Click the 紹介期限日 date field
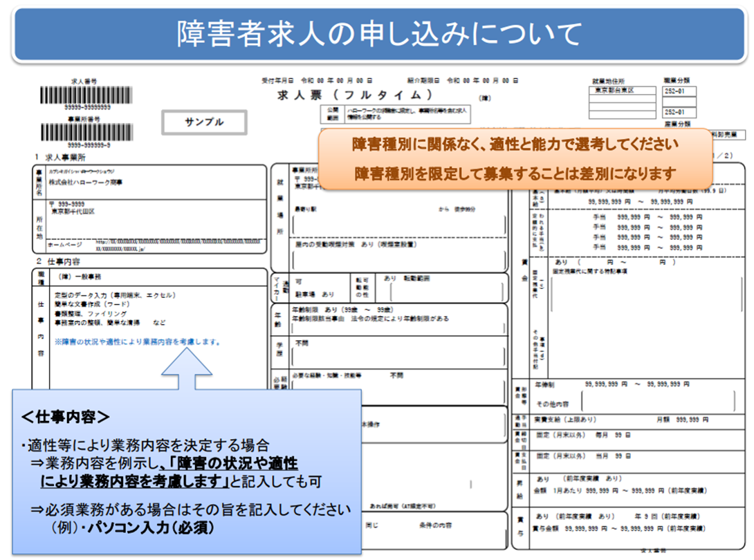 (463, 81)
